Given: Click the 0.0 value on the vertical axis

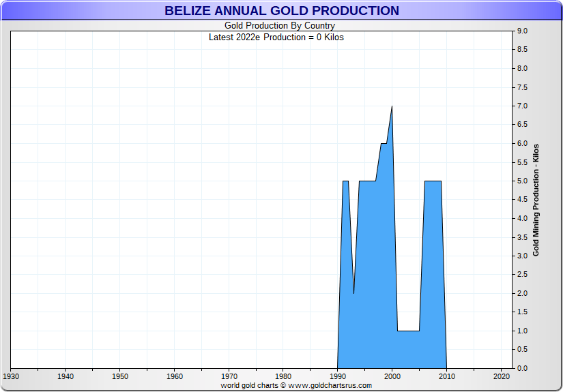Looking at the screenshot, I should point(522,368).
